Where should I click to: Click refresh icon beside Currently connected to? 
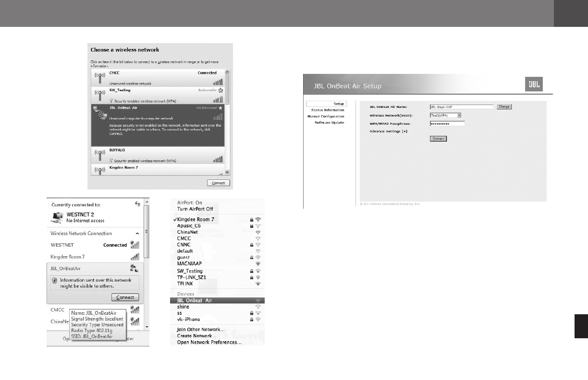tap(137, 204)
